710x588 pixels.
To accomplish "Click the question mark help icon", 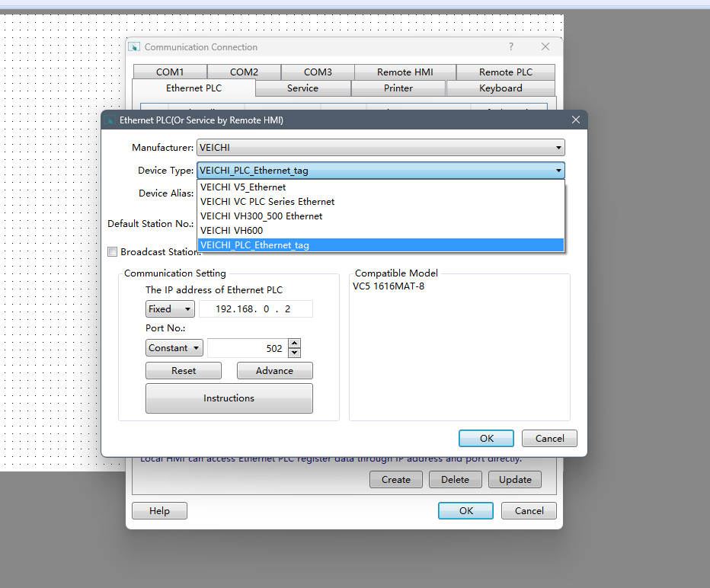I will click(x=511, y=47).
